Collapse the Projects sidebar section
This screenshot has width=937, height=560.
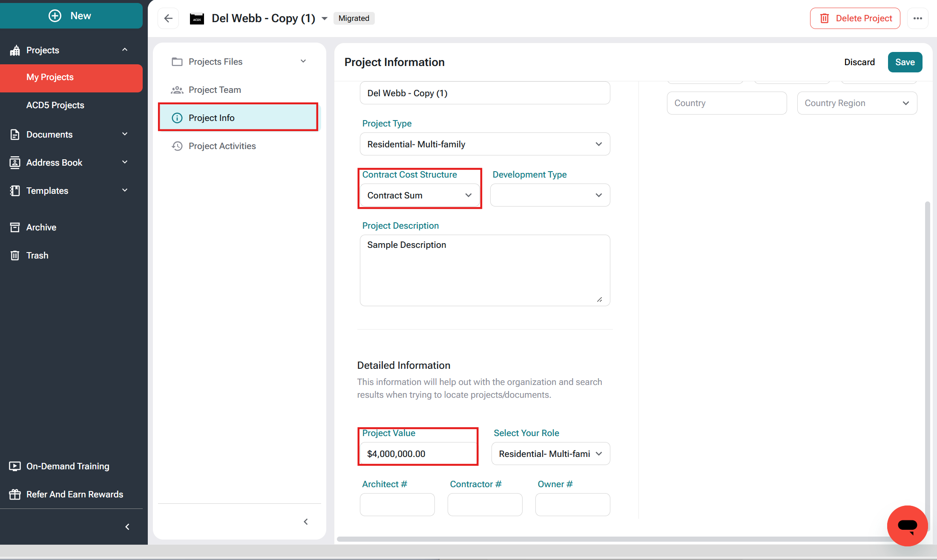(x=125, y=50)
